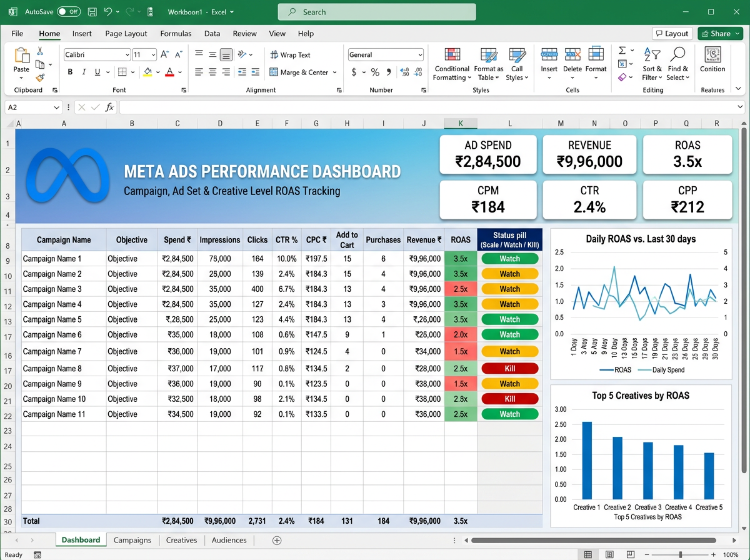The height and width of the screenshot is (560, 750).
Task: Click the Borders grid icon
Action: 122,72
